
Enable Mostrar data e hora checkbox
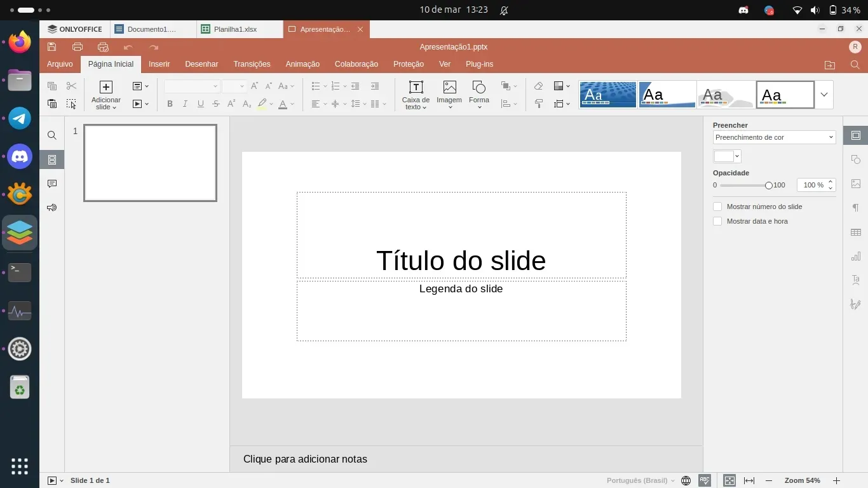[717, 221]
